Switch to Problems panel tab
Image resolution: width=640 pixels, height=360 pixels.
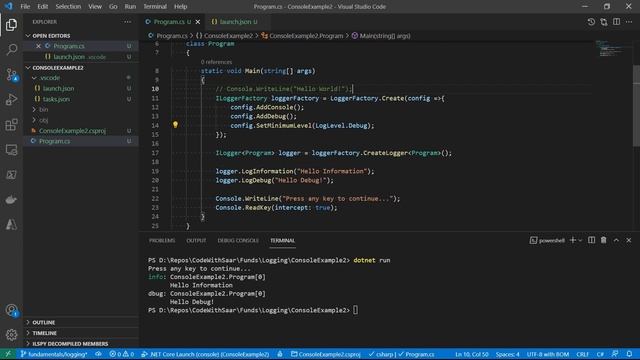162,240
